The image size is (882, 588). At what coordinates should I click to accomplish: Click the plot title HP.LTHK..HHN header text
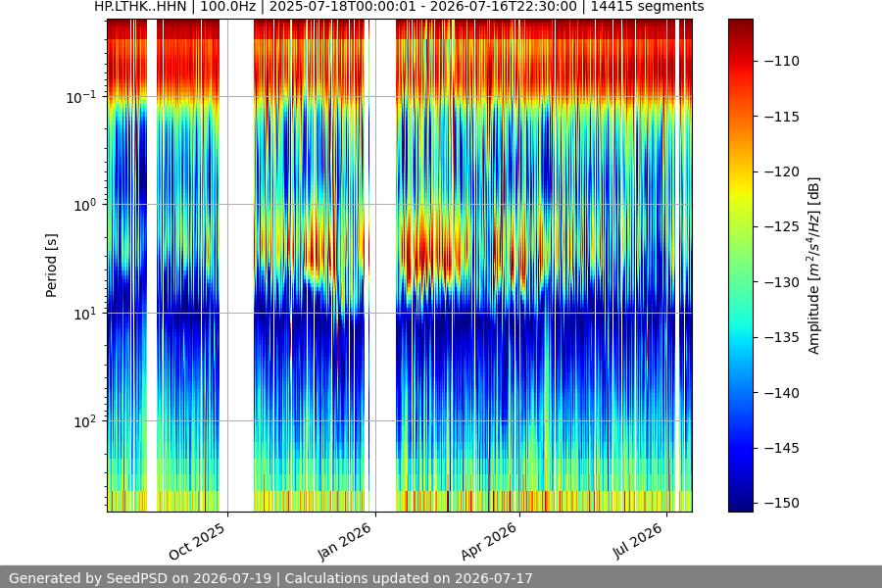click(399, 7)
